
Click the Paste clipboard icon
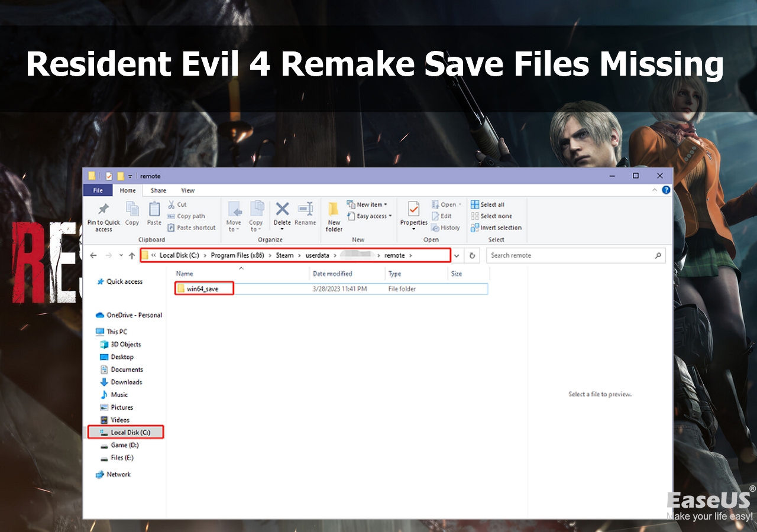(x=154, y=210)
